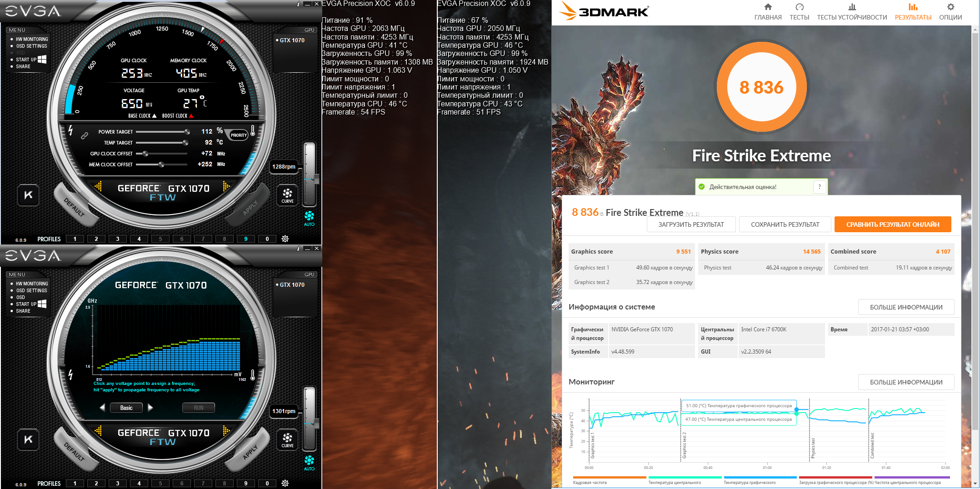The image size is (980, 489).
Task: Click БОЛЬШЕ ИНФОРМАЦИИ next to Мониторинг
Action: [906, 382]
